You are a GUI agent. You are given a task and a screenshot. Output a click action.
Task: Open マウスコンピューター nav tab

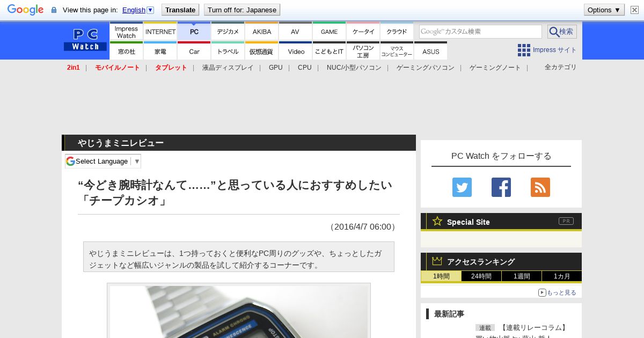coord(397,51)
